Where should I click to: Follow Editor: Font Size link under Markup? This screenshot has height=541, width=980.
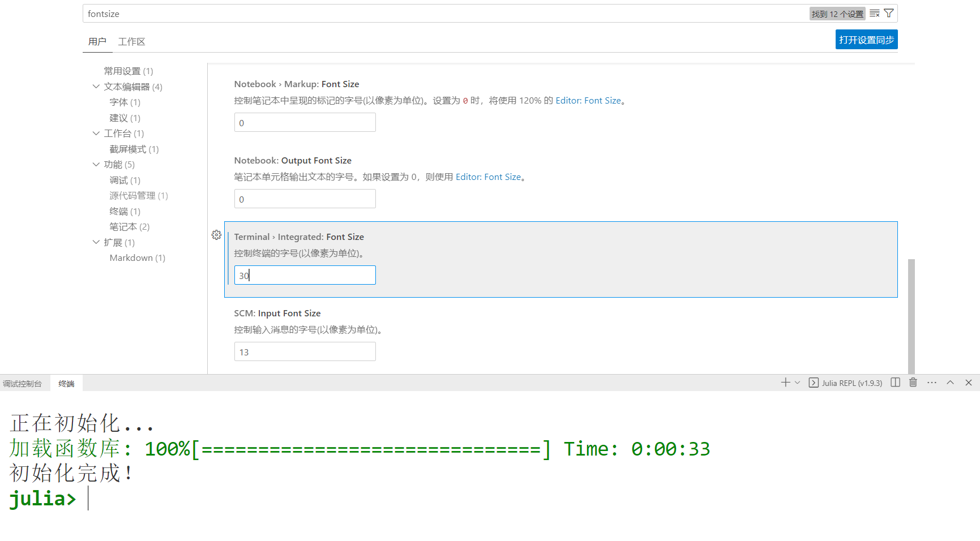coord(588,101)
